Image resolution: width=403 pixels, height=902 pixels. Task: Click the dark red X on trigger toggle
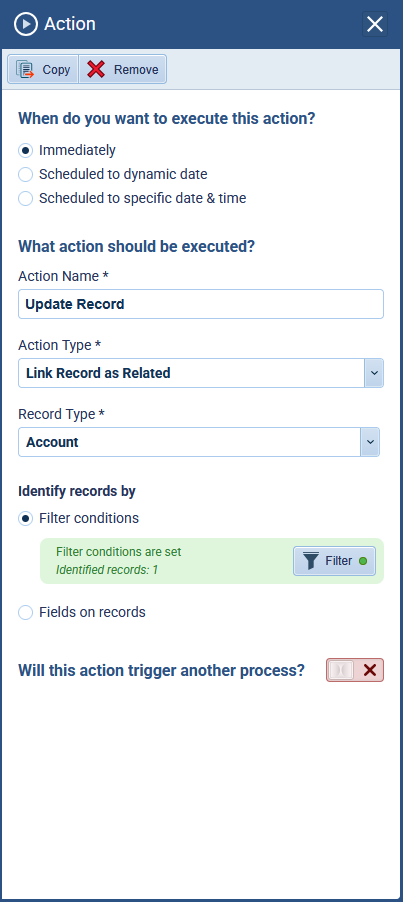370,670
